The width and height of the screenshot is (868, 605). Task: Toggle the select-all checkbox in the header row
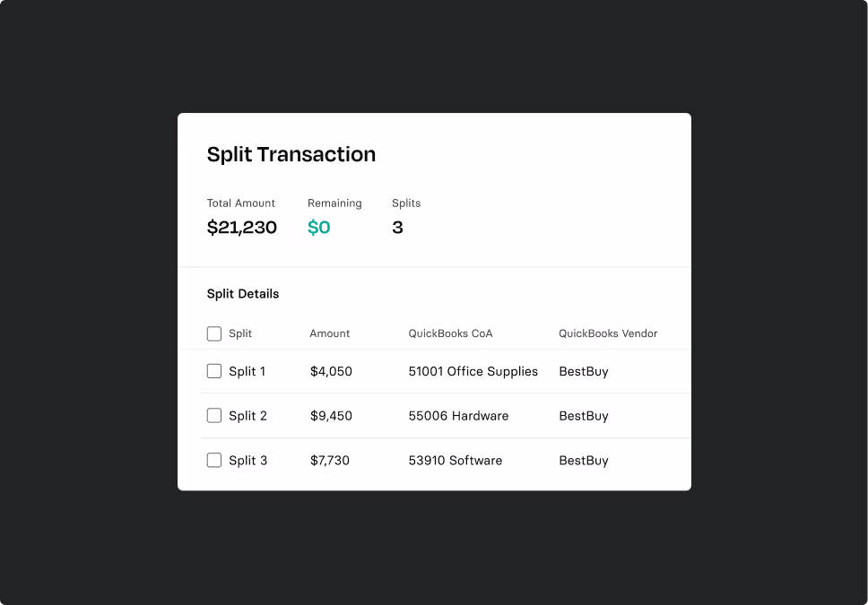[x=214, y=333]
